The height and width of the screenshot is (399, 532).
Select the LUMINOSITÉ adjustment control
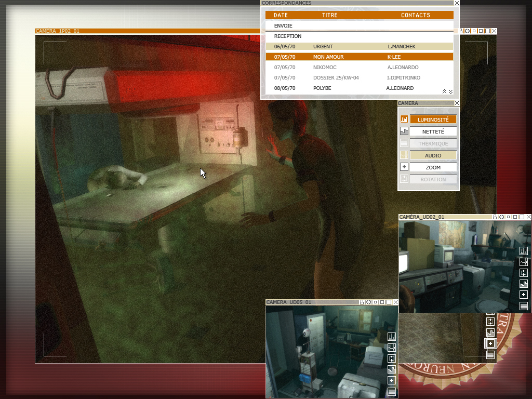433,119
